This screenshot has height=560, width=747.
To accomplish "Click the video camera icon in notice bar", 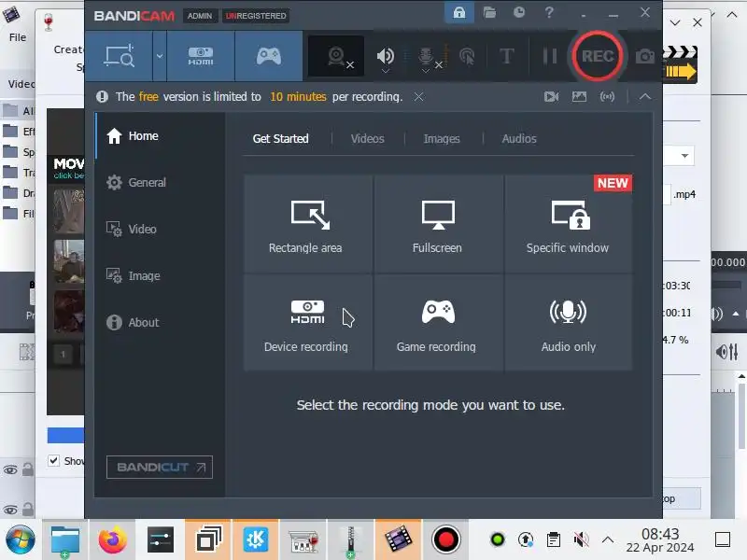I will (551, 97).
